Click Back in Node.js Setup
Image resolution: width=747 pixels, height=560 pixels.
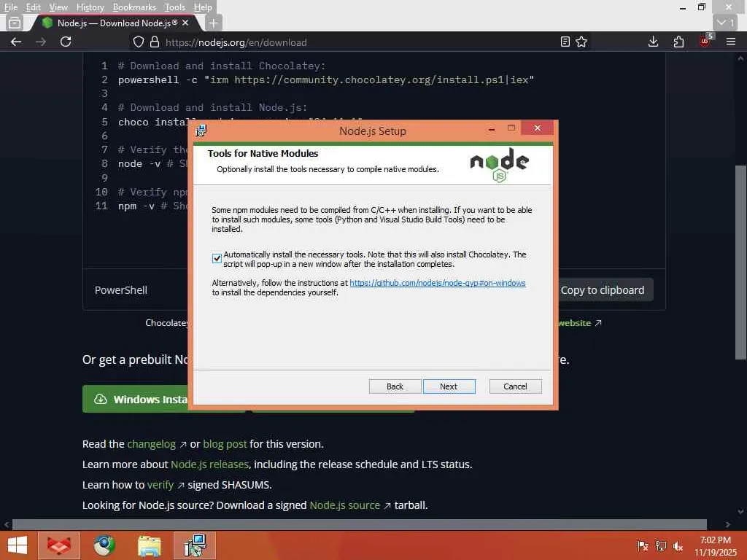point(395,386)
